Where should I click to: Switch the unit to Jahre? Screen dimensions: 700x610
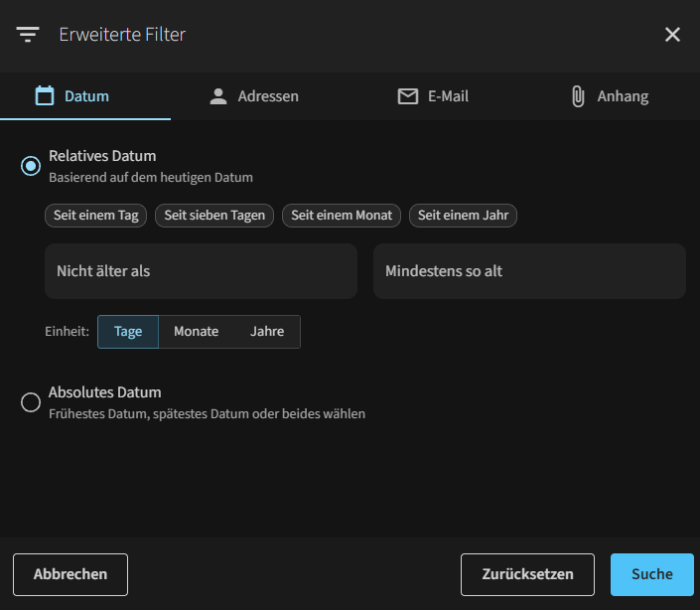point(267,332)
